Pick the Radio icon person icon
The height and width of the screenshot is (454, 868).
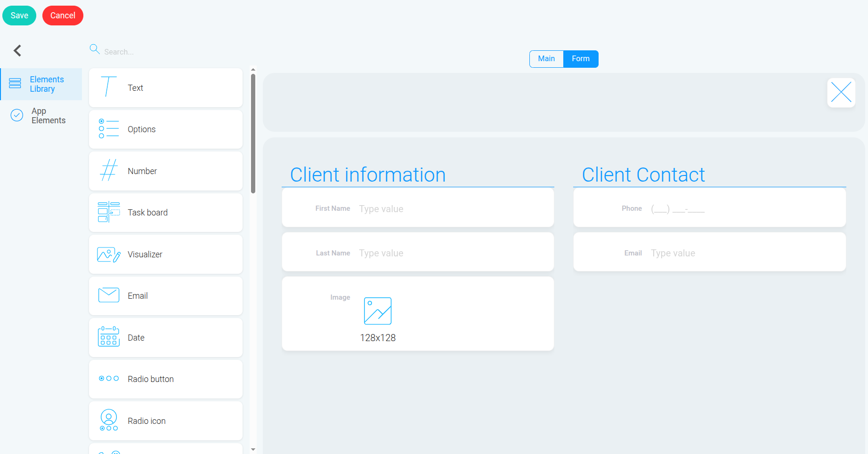pos(109,420)
